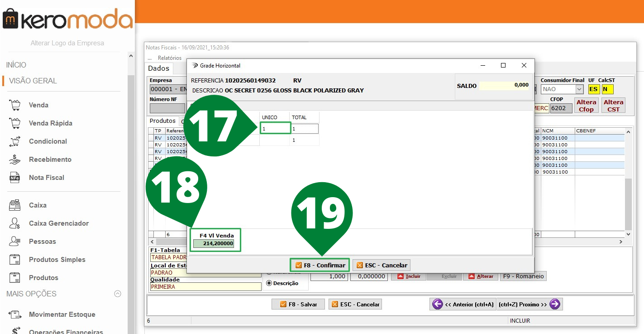The height and width of the screenshot is (334, 644).
Task: Switch to the Produtos tab
Action: (x=162, y=121)
